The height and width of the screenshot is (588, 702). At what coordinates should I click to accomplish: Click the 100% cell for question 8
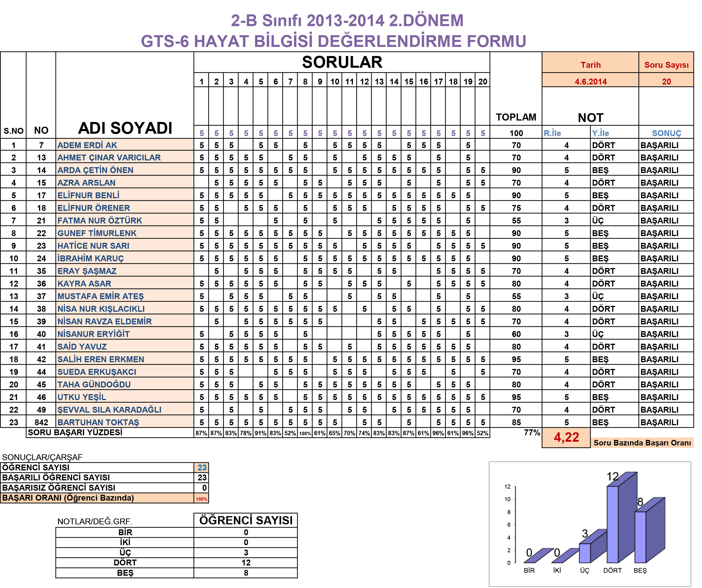[x=305, y=433]
